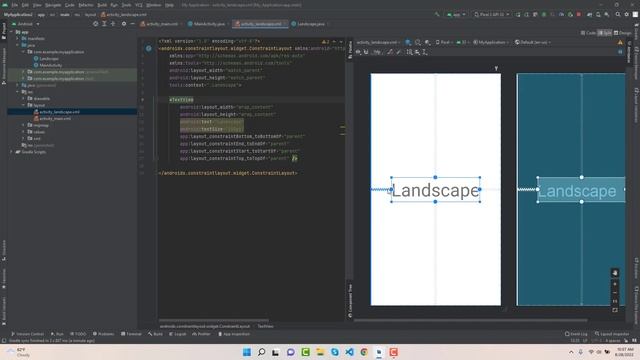Screen dimensions: 640x360
Task: Expand the mipmap folder
Action: pos(24,125)
